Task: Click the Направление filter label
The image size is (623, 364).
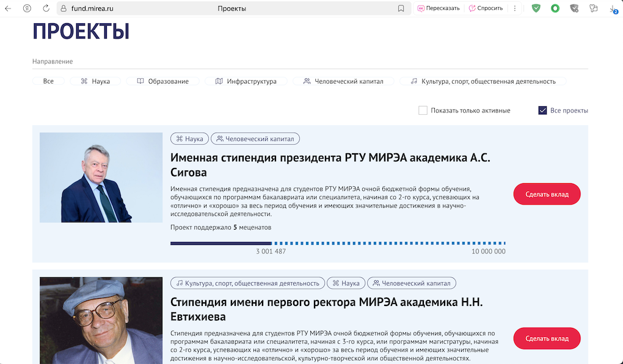Action: 53,62
